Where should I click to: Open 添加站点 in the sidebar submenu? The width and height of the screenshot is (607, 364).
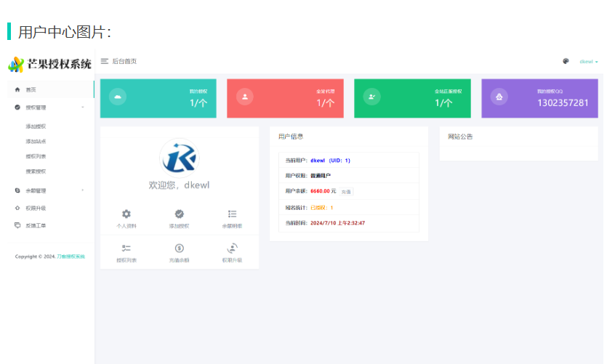tap(36, 141)
